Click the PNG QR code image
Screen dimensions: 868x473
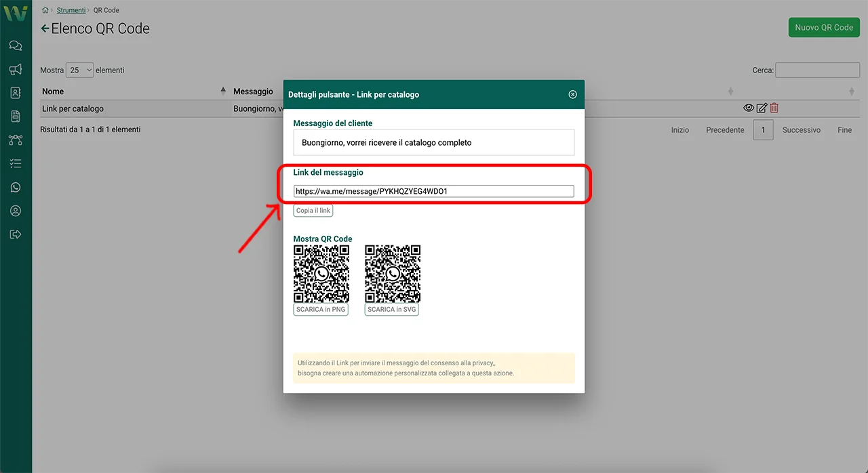pos(321,274)
